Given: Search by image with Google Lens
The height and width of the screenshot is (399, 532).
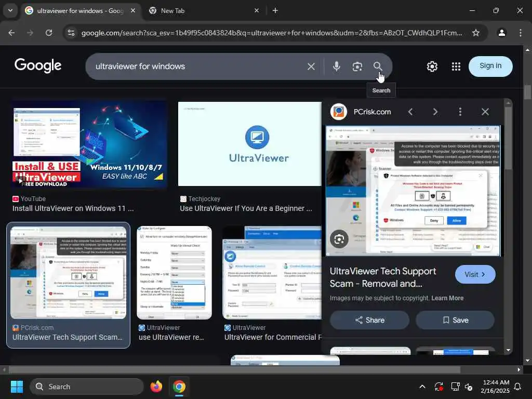Looking at the screenshot, I should point(357,66).
